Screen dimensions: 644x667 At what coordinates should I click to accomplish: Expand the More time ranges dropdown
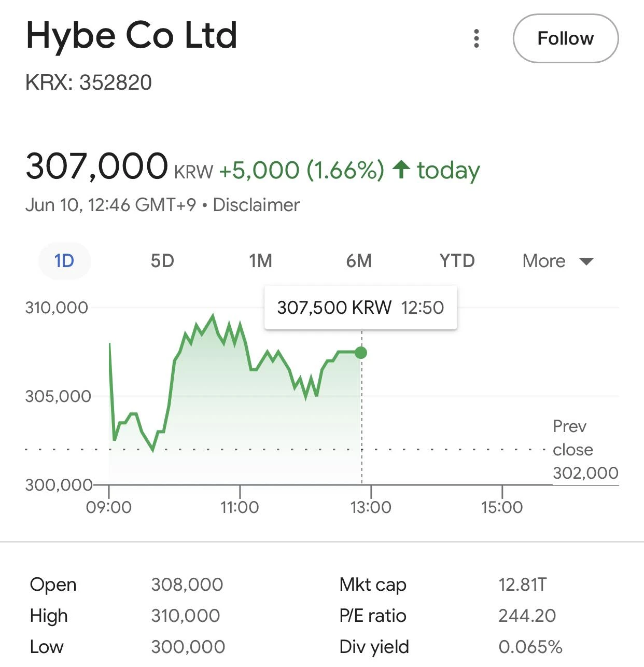tap(558, 260)
